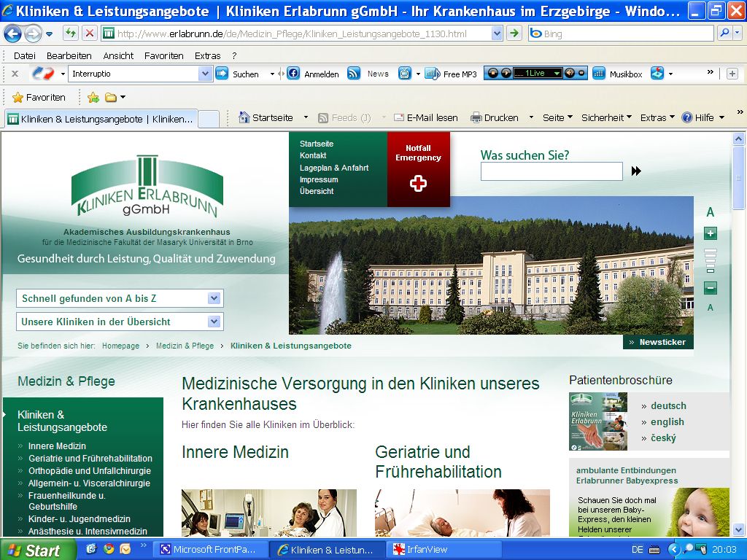This screenshot has width=747, height=560.
Task: Mute the radio player with speaker icon
Action: pos(569,74)
